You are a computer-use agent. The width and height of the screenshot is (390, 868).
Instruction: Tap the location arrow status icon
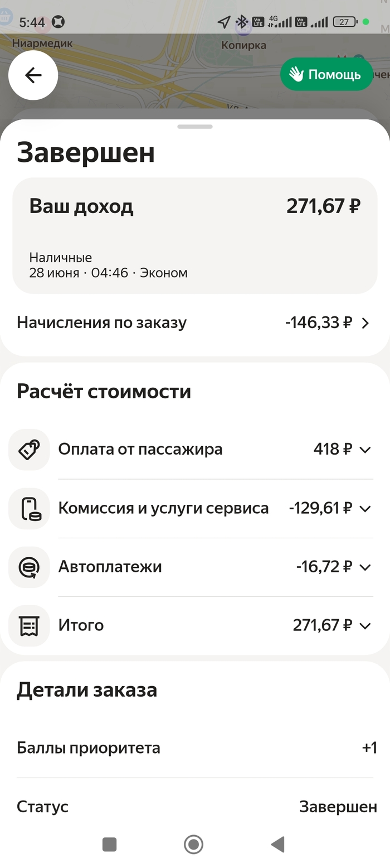(224, 22)
